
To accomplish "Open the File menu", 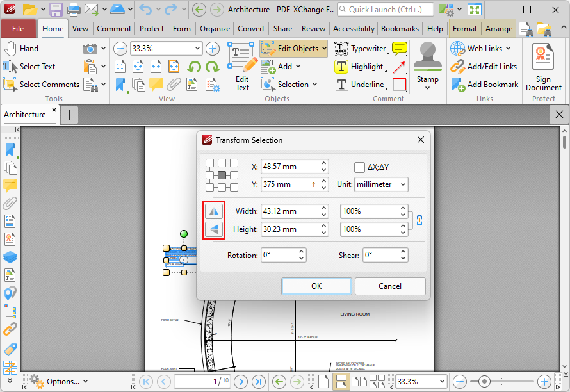I will pos(18,29).
